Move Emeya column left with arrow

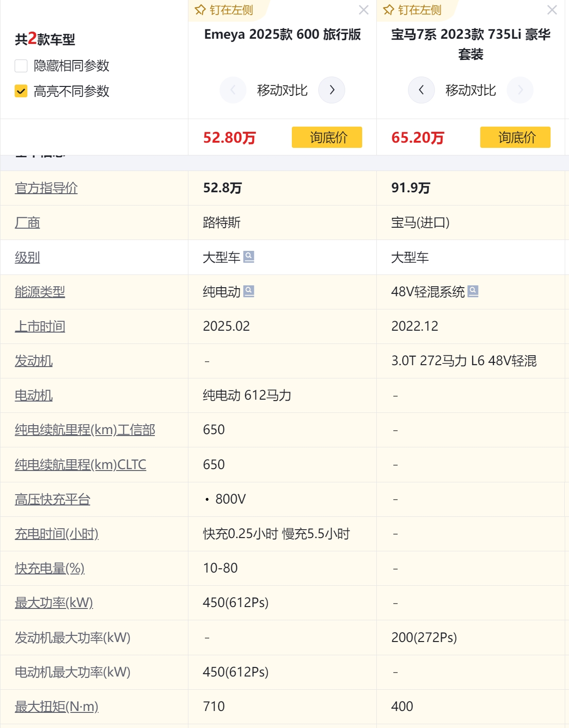pos(233,90)
